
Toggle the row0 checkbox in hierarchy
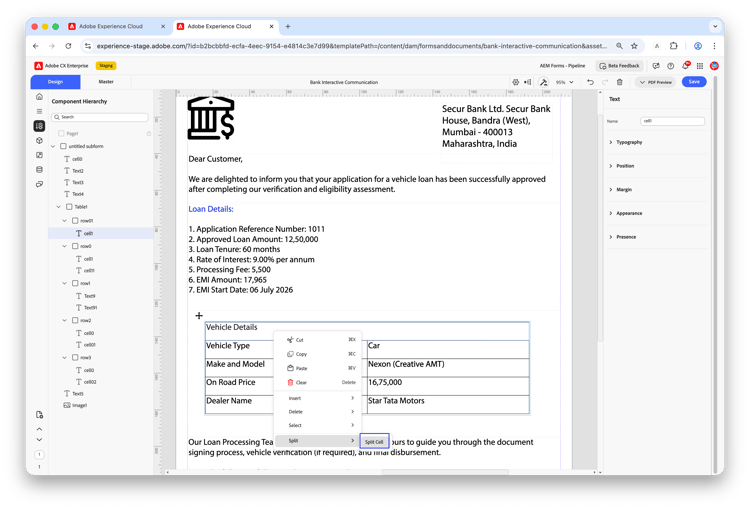click(75, 246)
